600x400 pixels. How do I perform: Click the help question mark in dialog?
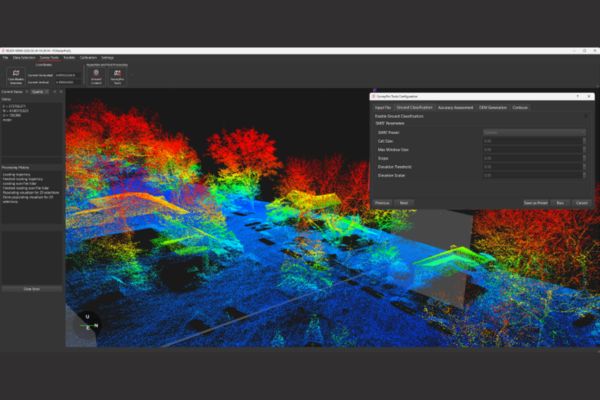577,96
